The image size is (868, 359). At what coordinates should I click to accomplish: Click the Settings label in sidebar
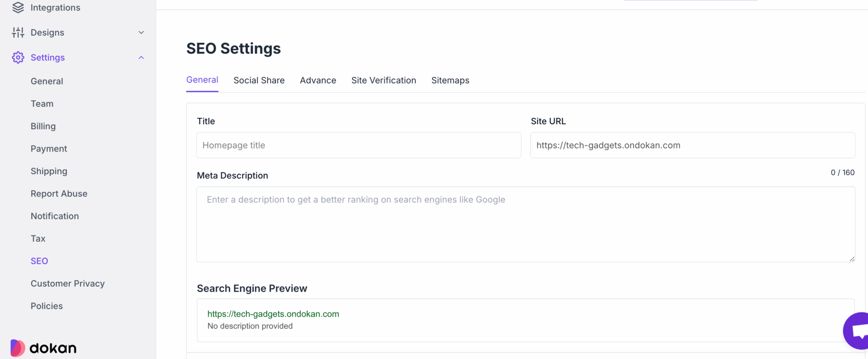point(47,57)
